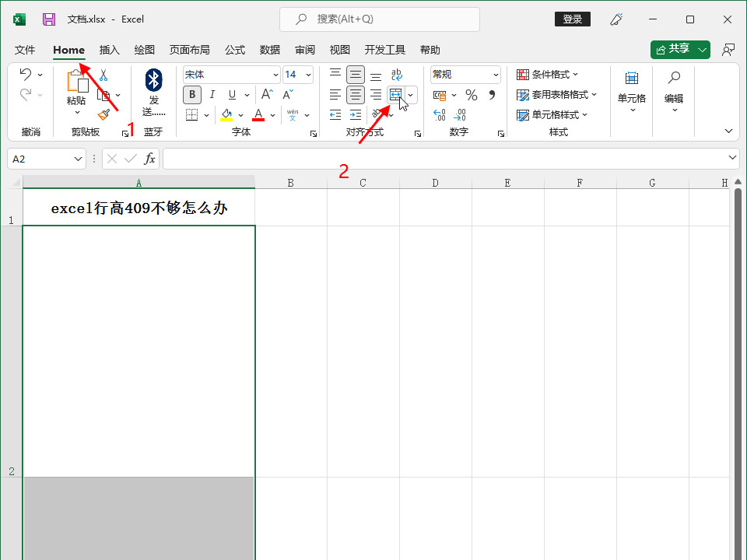Click the Increase Font Size icon
The height and width of the screenshot is (560, 747).
pos(267,95)
